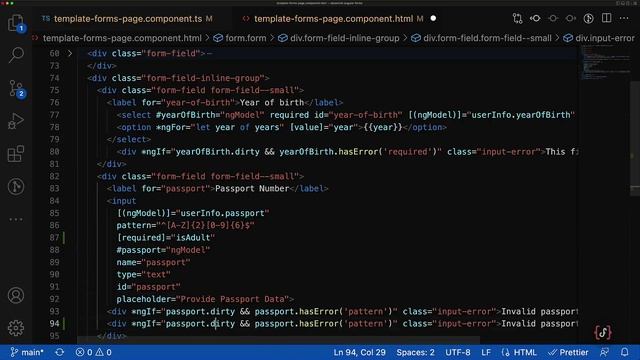Click [(ngModel)]="userInfo.passport" on line 85

coord(193,213)
